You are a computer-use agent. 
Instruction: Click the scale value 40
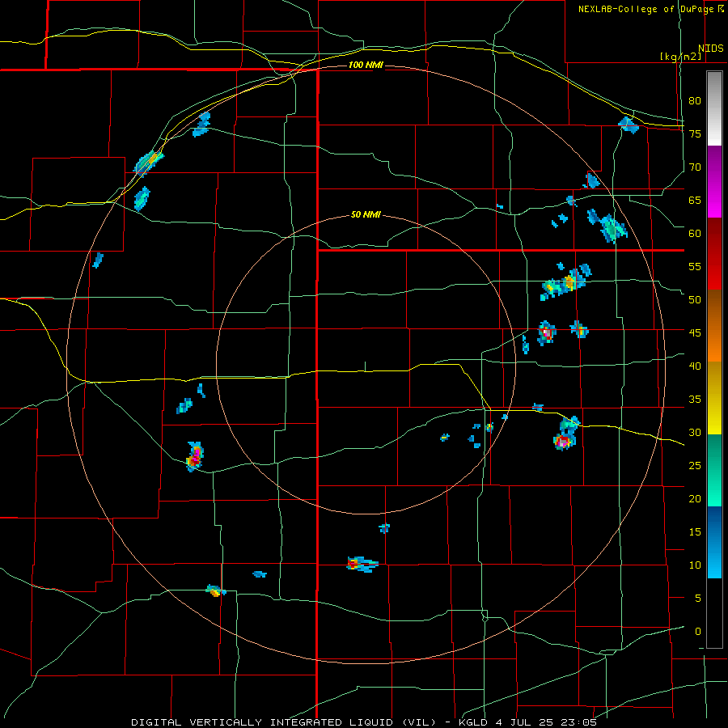coord(695,366)
